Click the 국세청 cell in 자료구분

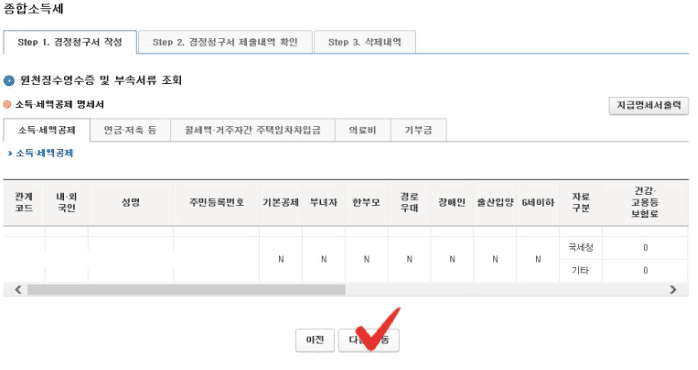click(580, 248)
